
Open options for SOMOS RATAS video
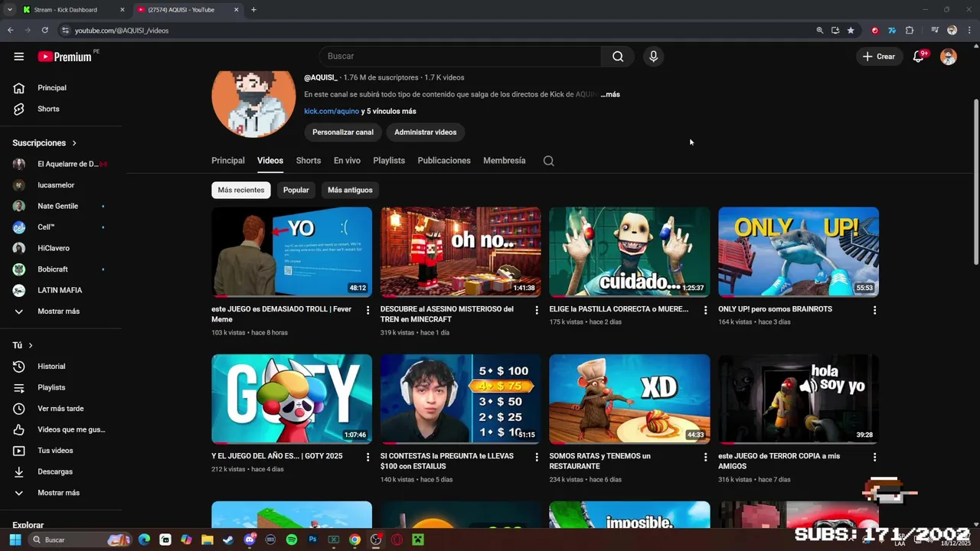[x=705, y=457]
